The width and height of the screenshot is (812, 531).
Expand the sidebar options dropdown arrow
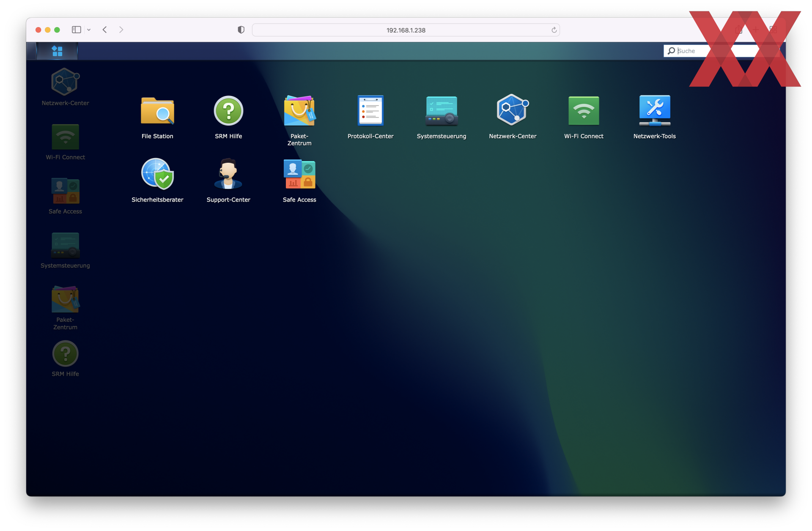[x=89, y=30]
